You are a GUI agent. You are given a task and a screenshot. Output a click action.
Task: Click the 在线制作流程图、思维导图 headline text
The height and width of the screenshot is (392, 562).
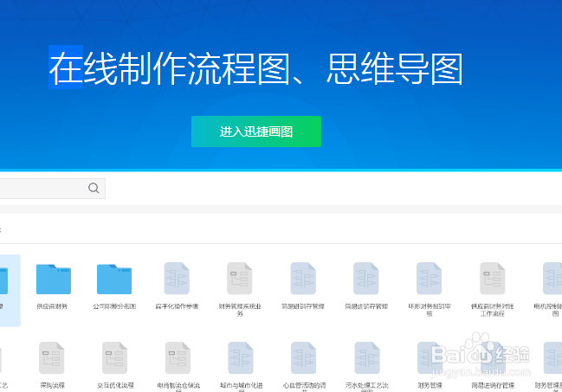tap(256, 68)
